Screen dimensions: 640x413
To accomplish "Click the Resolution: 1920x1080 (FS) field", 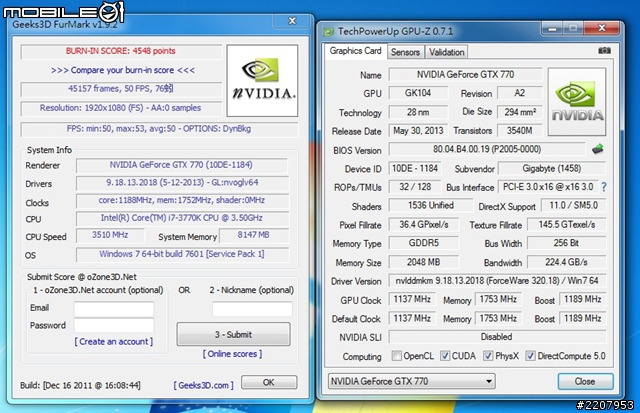I will pyautogui.click(x=121, y=108).
